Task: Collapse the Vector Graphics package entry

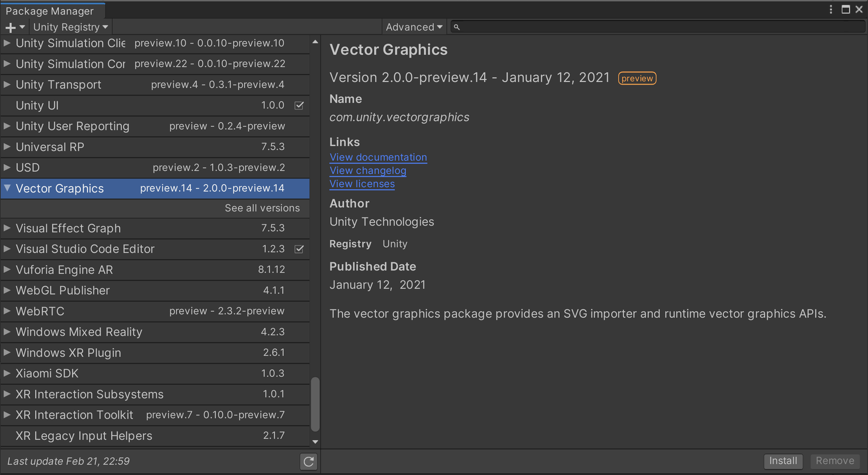Action: coord(7,188)
